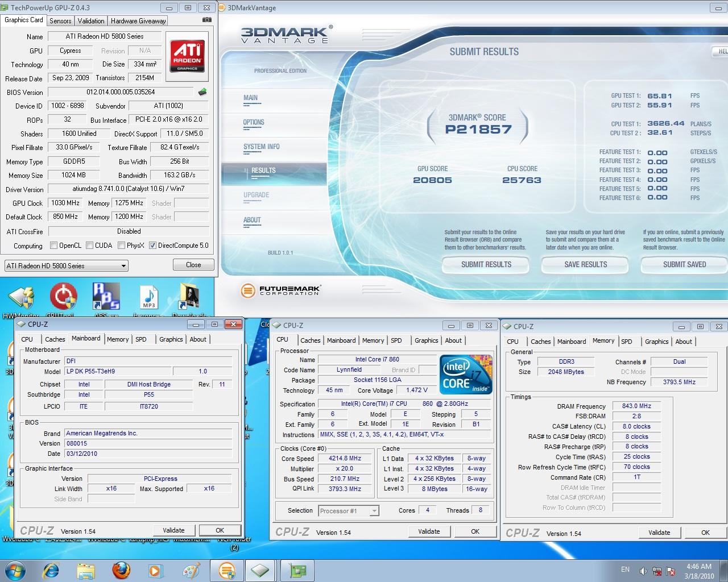Click the Futuremark Corporation logo
This screenshot has height=582, width=728.
click(281, 290)
